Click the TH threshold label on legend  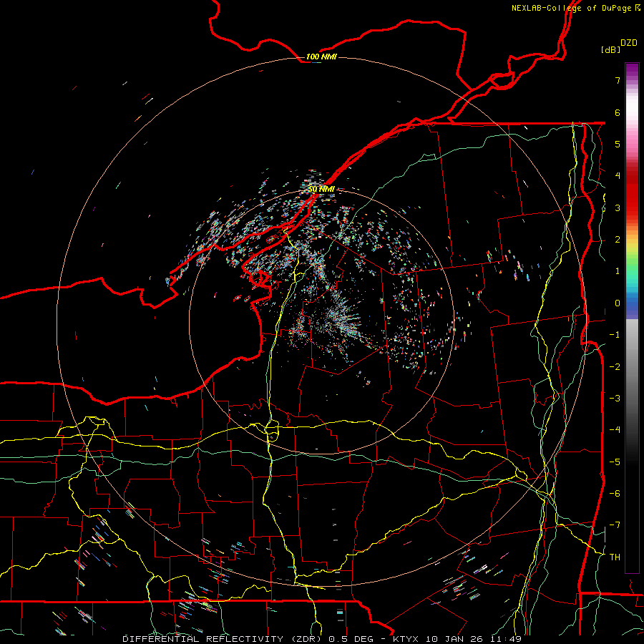(x=615, y=557)
